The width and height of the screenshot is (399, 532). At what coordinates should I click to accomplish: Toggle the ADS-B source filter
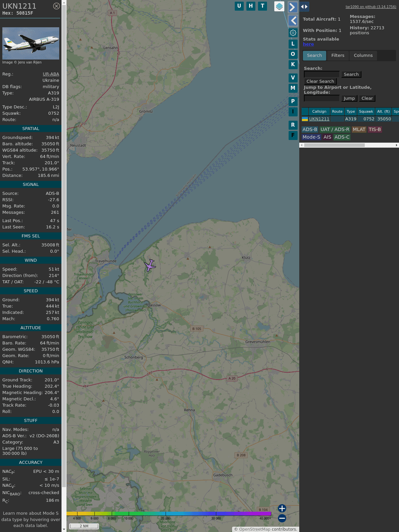pos(310,130)
